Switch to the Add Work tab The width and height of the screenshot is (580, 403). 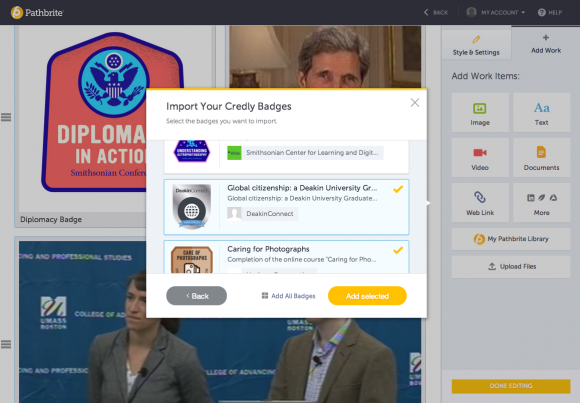[x=546, y=44]
